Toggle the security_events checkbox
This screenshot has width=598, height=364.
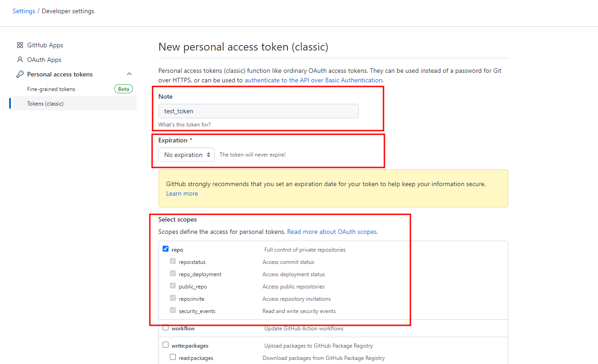173,310
